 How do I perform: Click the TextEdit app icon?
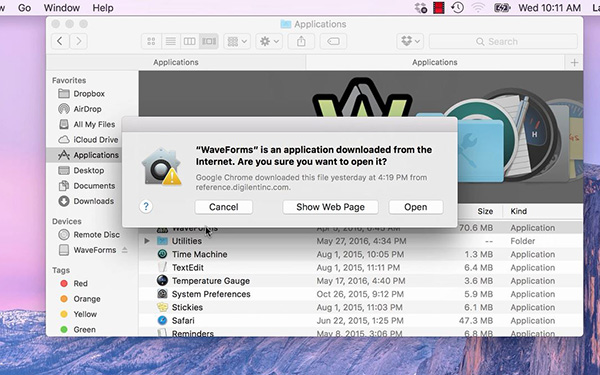tap(162, 267)
